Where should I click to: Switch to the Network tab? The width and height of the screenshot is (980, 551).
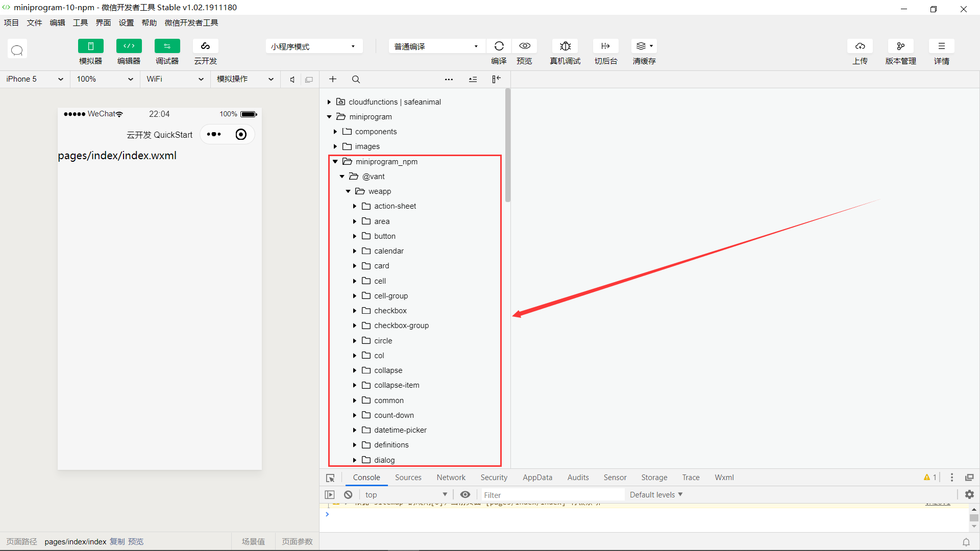(x=451, y=478)
